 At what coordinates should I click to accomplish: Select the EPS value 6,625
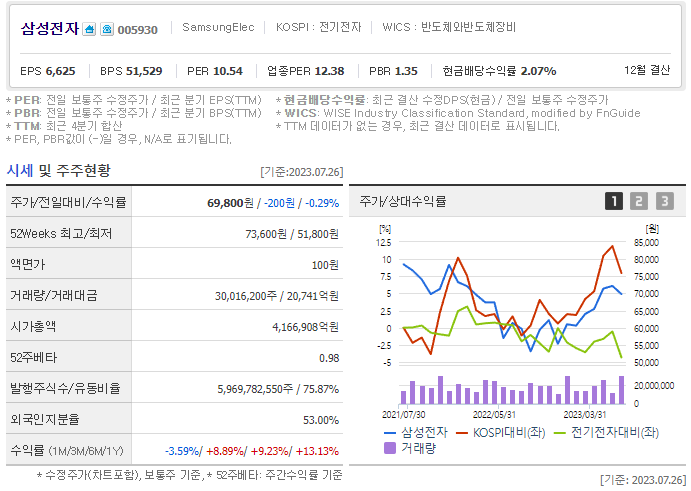tap(60, 71)
